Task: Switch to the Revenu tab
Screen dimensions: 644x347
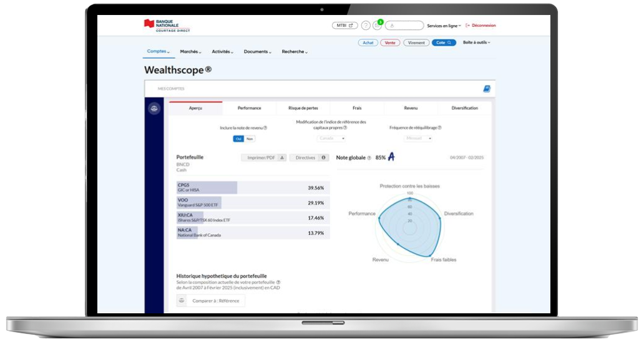Action: 411,108
